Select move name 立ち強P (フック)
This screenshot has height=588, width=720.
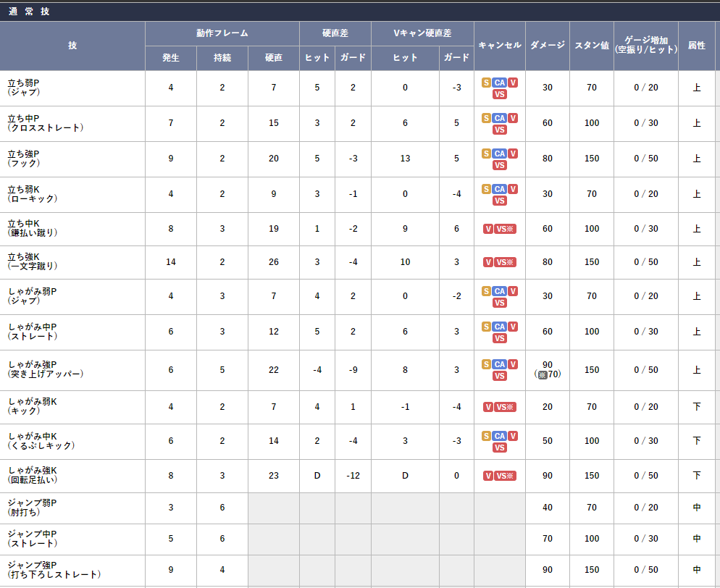click(x=24, y=159)
